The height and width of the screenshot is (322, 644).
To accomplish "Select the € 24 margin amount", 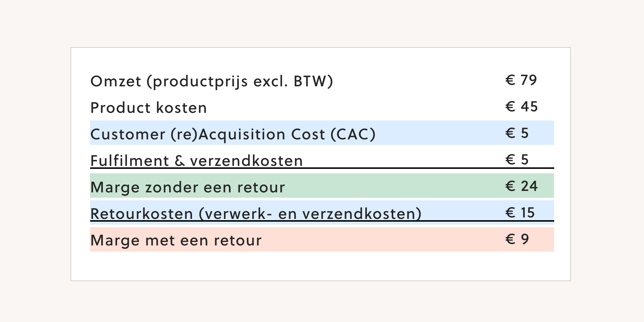I will (522, 186).
